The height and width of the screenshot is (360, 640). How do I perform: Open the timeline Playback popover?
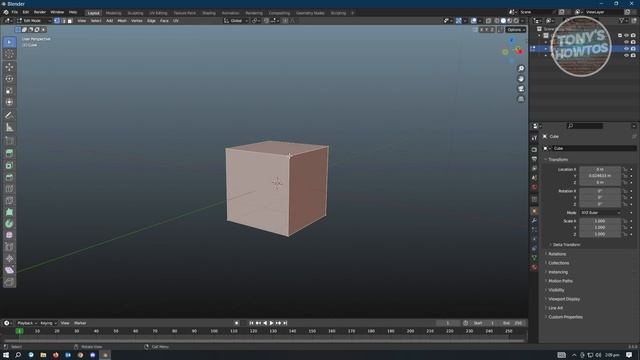(x=27, y=323)
